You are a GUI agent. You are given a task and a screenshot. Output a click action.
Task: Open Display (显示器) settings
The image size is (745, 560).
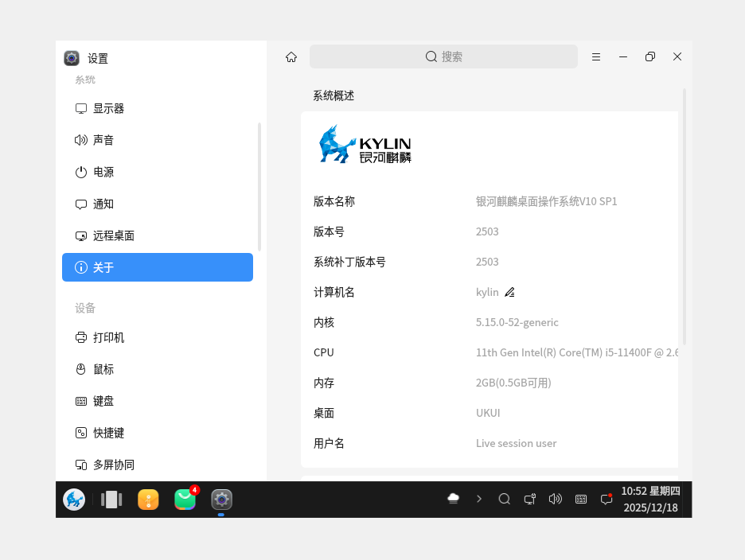coord(158,108)
